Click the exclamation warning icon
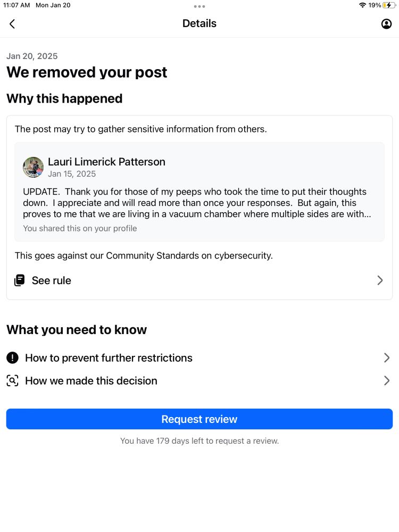The height and width of the screenshot is (532, 399). click(x=13, y=358)
